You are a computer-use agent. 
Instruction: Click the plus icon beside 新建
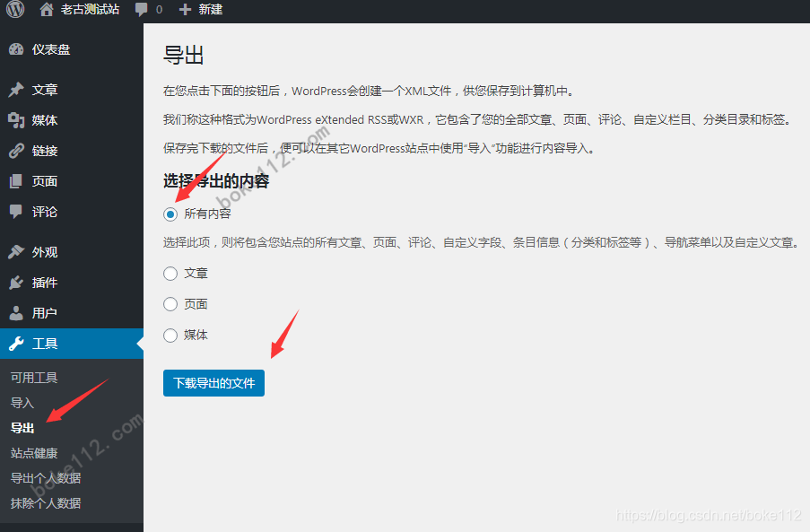[185, 9]
